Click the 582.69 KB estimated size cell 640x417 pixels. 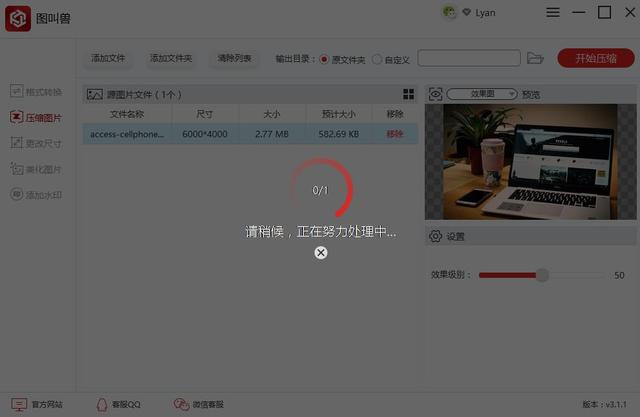click(339, 134)
